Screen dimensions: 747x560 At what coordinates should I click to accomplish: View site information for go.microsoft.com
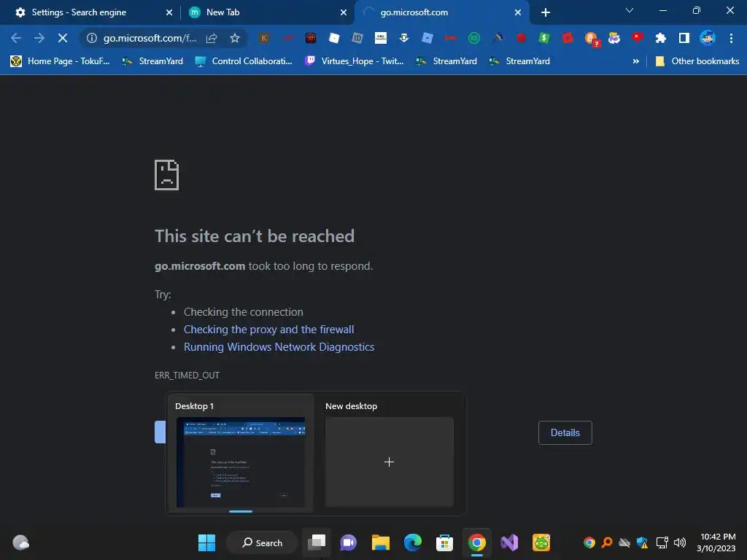(x=91, y=38)
